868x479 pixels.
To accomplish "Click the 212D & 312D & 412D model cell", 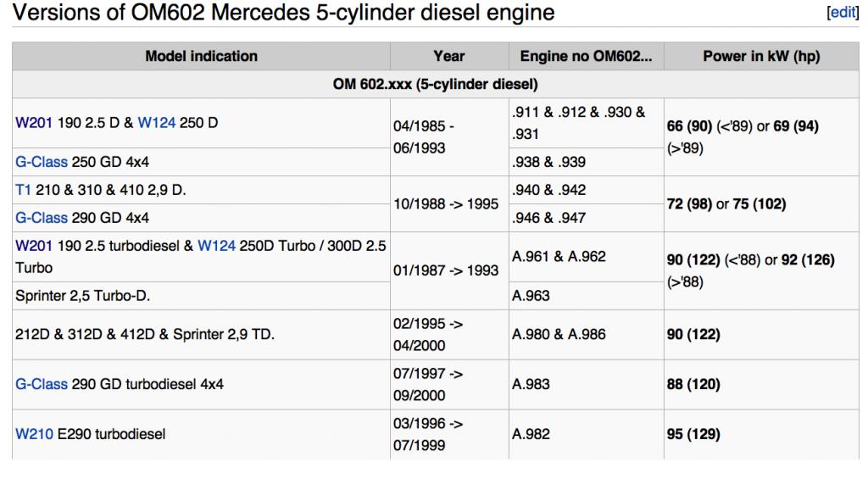I will click(x=144, y=334).
